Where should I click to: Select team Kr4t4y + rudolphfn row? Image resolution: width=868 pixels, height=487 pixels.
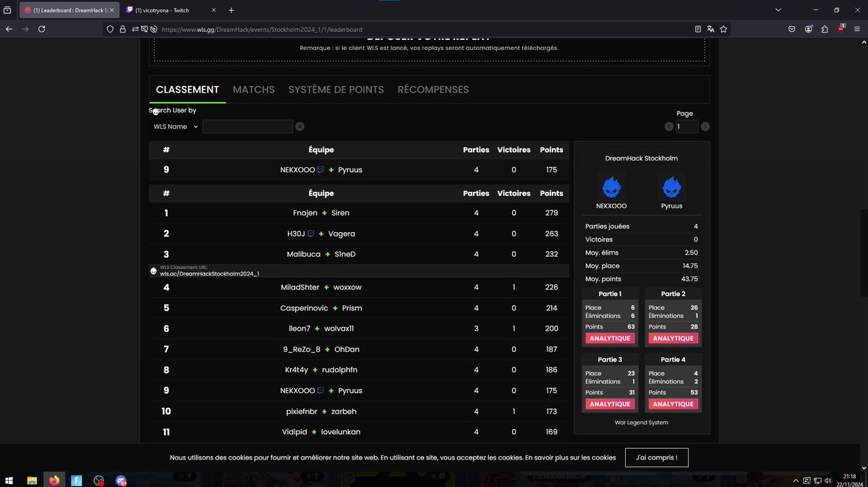point(359,370)
